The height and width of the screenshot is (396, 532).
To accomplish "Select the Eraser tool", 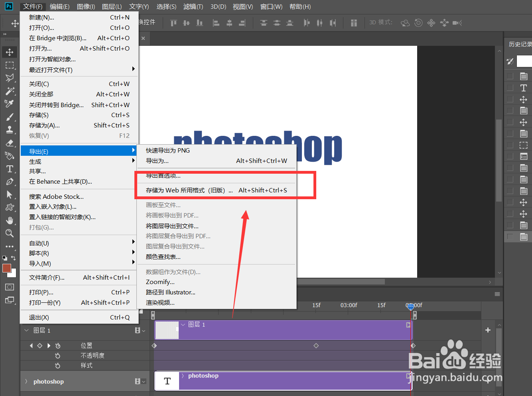I will (10, 143).
